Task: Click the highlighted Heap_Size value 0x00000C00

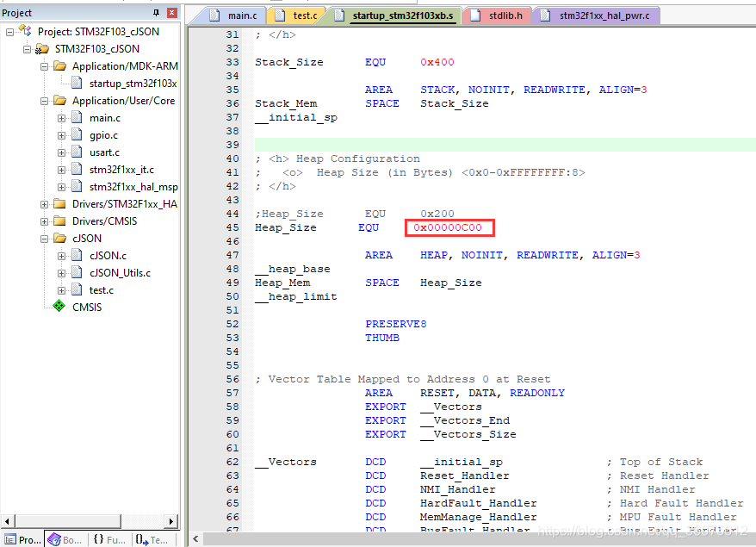Action: 449,227
